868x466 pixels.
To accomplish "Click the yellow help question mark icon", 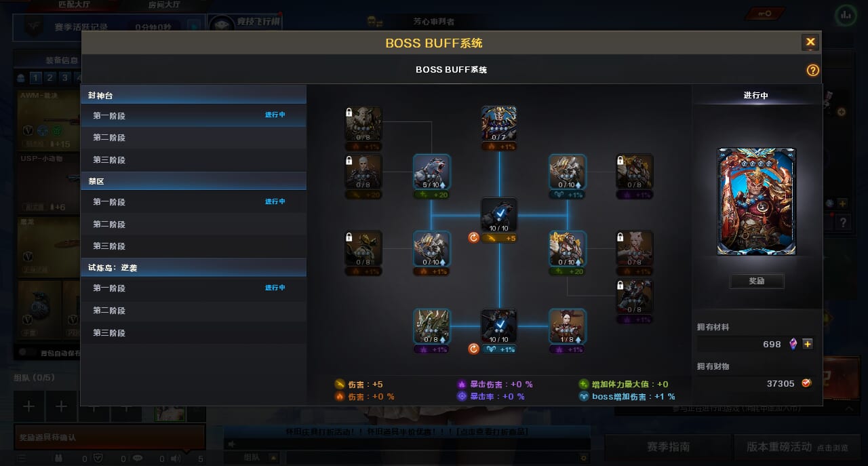I will click(812, 71).
